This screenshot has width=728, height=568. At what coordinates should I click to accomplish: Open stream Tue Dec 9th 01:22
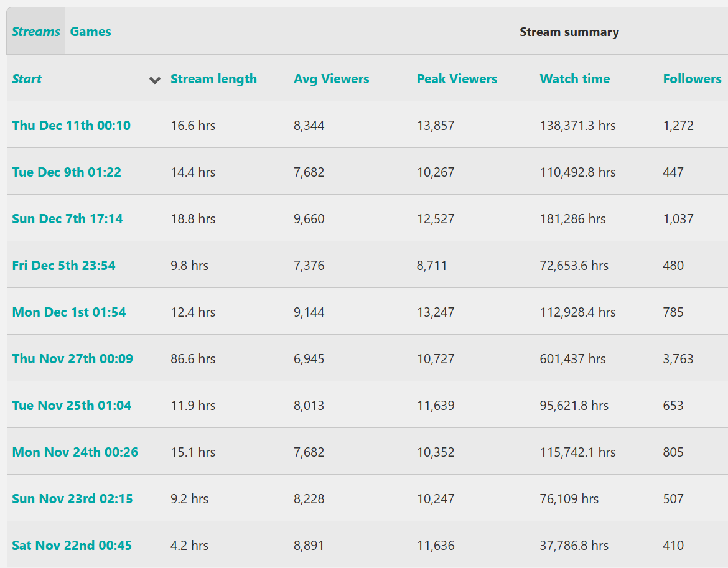(x=67, y=172)
